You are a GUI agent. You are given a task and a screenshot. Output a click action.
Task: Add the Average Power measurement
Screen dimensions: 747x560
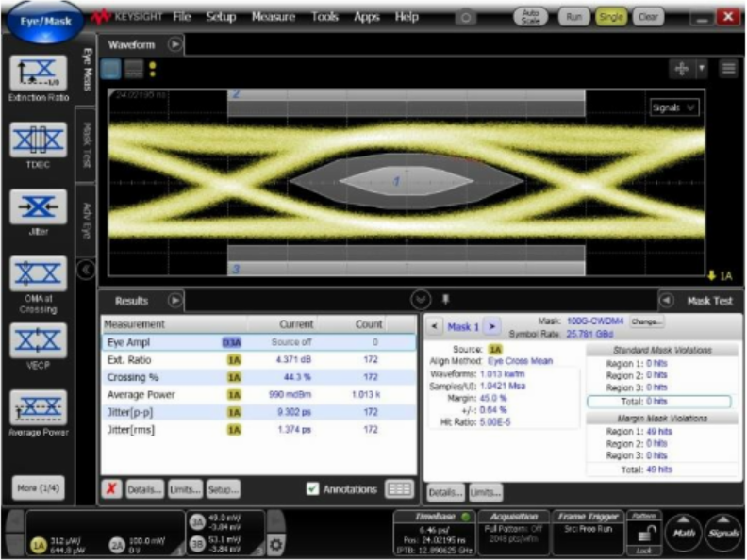point(38,407)
